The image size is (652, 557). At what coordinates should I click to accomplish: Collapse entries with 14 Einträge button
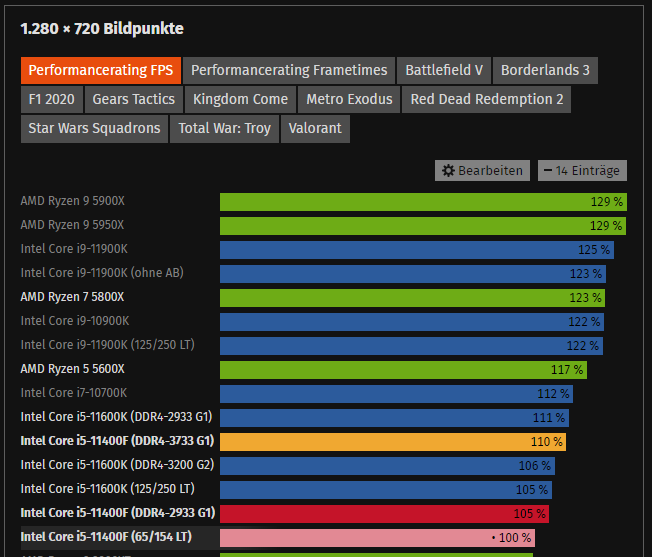(x=582, y=170)
